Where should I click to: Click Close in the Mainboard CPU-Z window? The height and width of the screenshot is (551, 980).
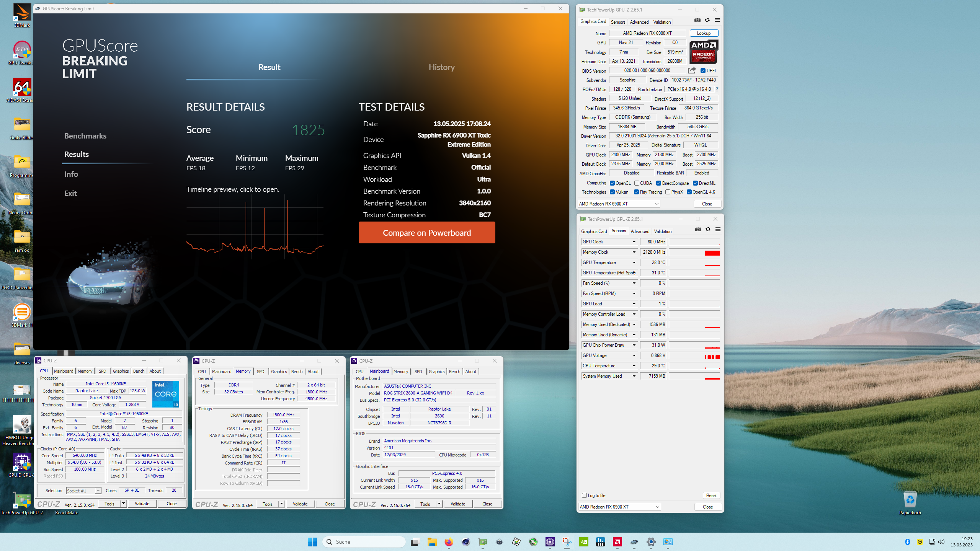click(x=487, y=504)
